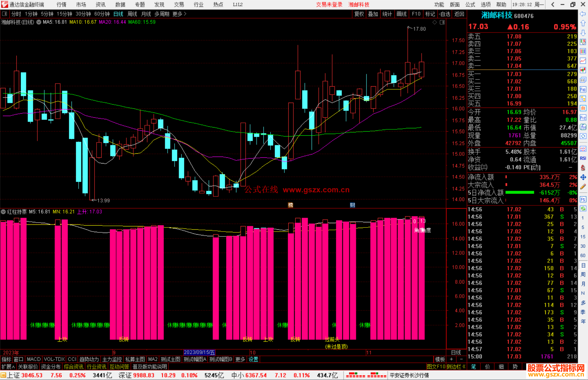The image size is (588, 380).
Task: Toggle chart panel layout icon top-left
Action: (5, 14)
